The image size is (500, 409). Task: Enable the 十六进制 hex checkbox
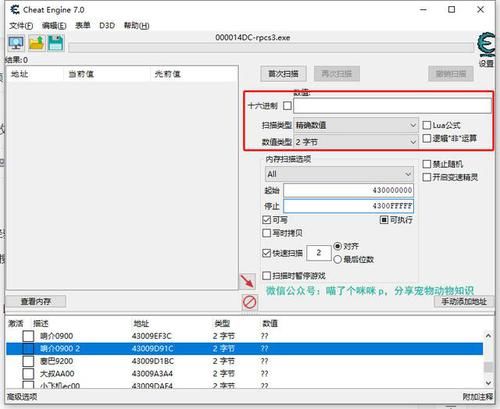[287, 106]
